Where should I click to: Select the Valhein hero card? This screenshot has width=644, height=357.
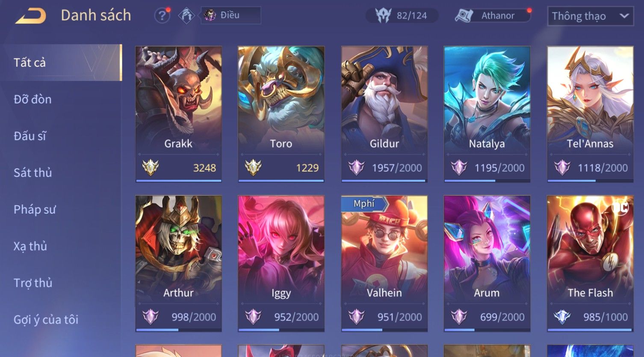click(x=384, y=264)
